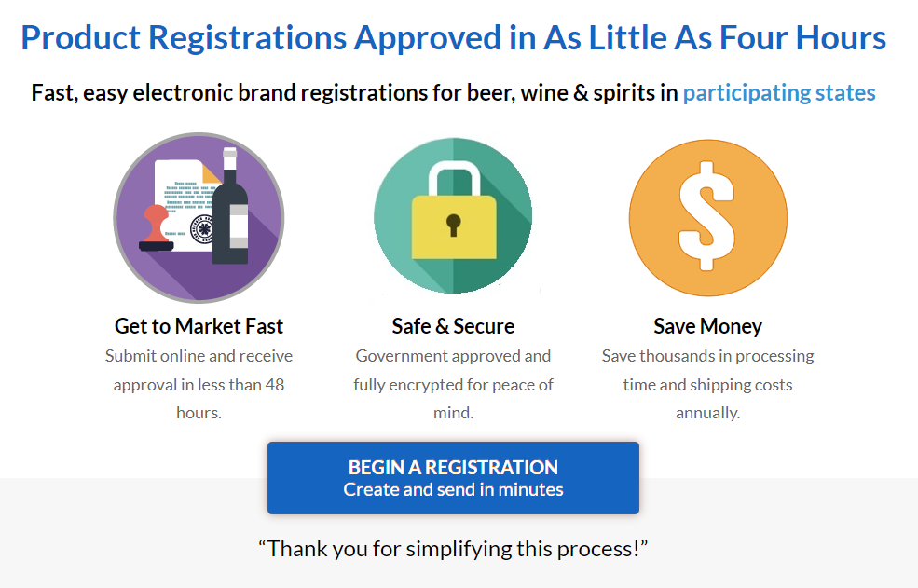Click the "Submit online and receive approval" description
The width and height of the screenshot is (918, 588).
pyautogui.click(x=199, y=384)
